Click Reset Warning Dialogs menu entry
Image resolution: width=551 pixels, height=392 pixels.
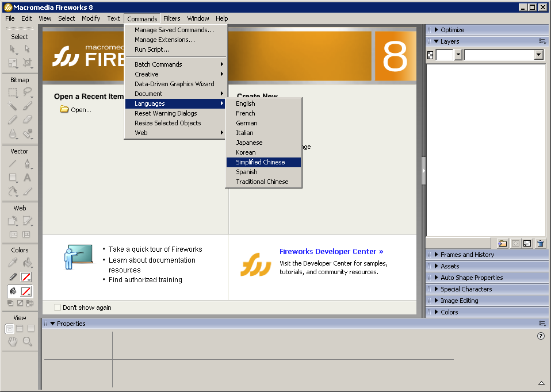coord(175,113)
